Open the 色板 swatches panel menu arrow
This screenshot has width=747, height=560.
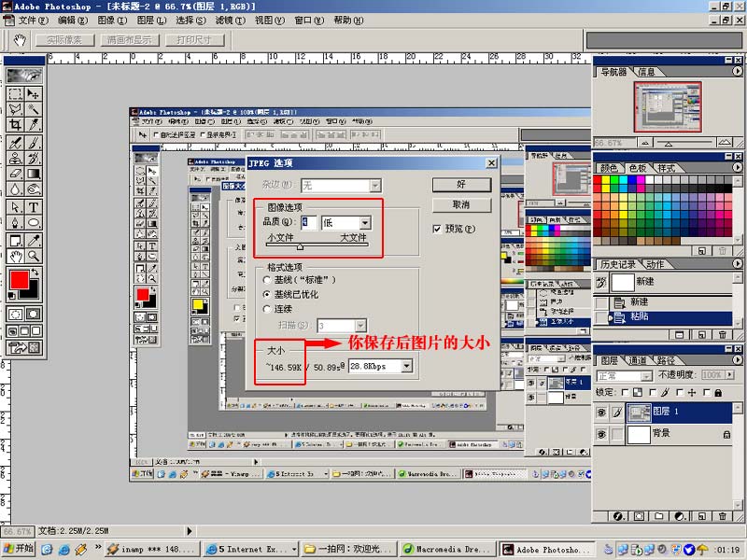(738, 167)
